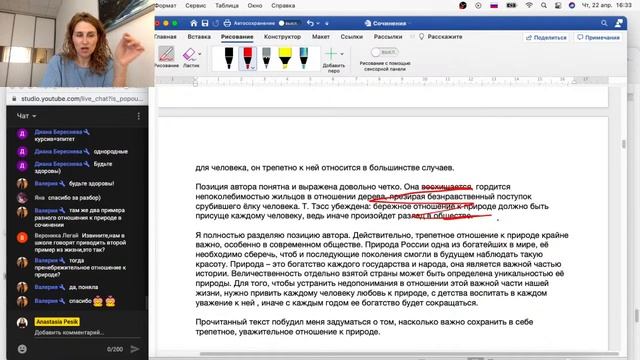
Task: Undo the last action with arrow icon
Action: click(x=310, y=23)
